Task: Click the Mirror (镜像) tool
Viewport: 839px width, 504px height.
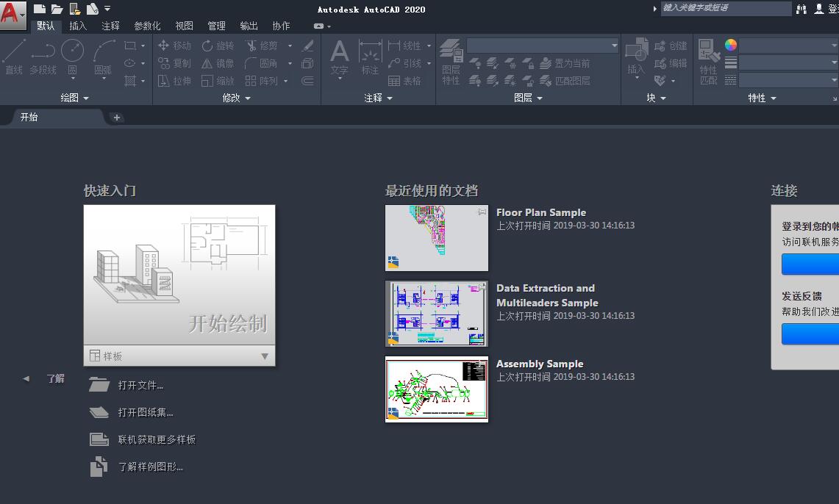Action: point(218,63)
